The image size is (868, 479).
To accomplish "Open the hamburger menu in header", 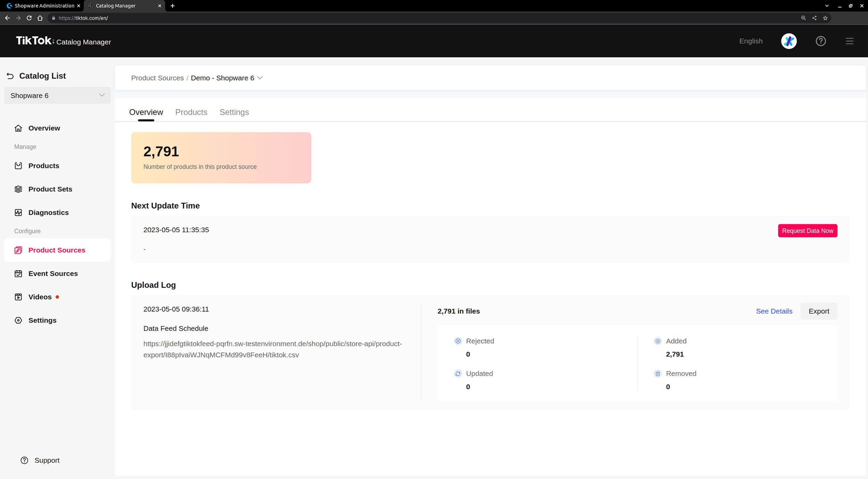I will tap(850, 41).
